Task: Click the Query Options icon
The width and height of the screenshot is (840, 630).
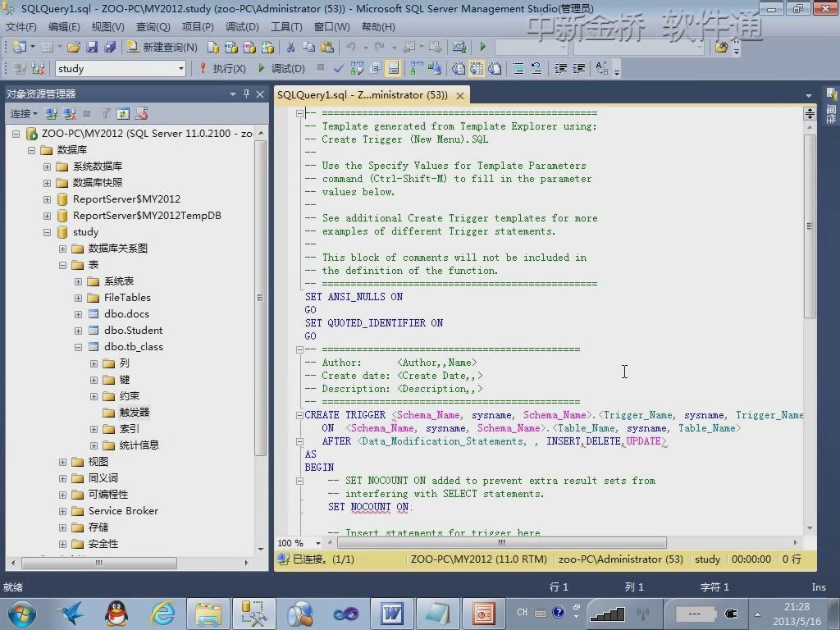Action: 375,69
